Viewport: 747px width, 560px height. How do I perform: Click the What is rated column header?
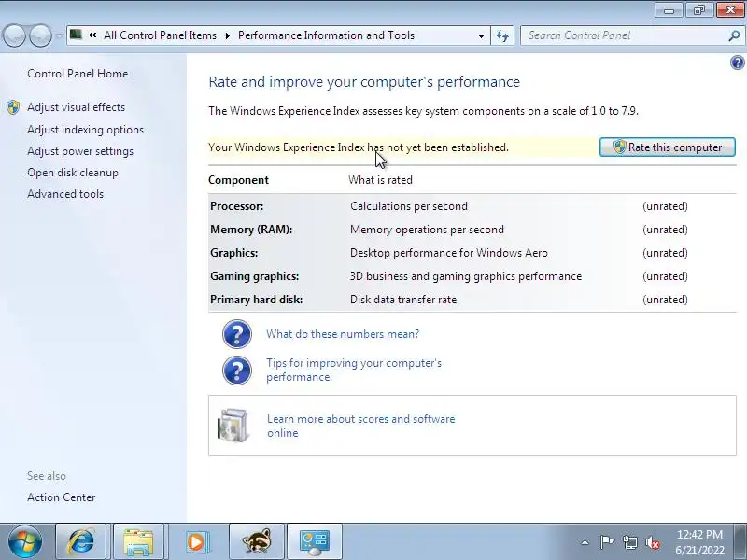pyautogui.click(x=380, y=180)
